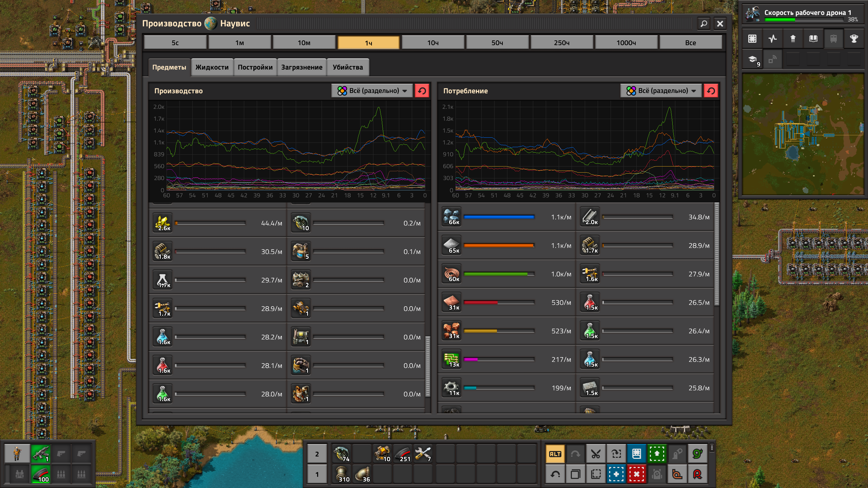
Task: Select quickbar row 2 button
Action: (x=317, y=454)
